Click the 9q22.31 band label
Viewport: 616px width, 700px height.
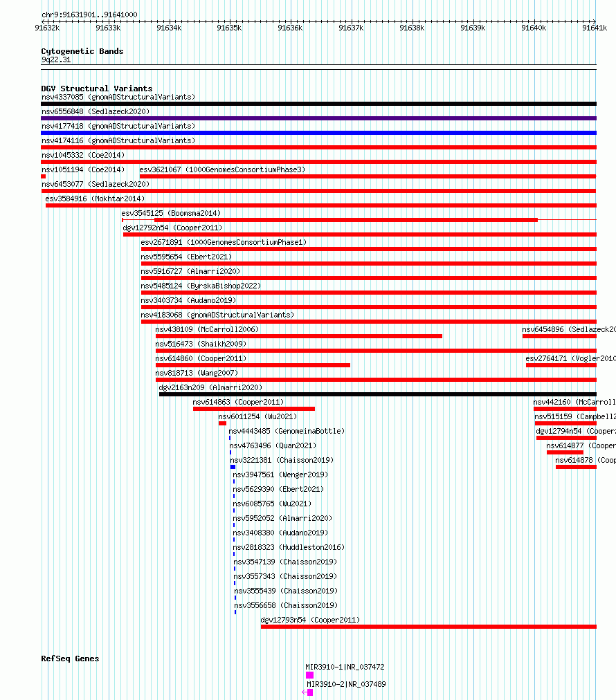tap(56, 59)
